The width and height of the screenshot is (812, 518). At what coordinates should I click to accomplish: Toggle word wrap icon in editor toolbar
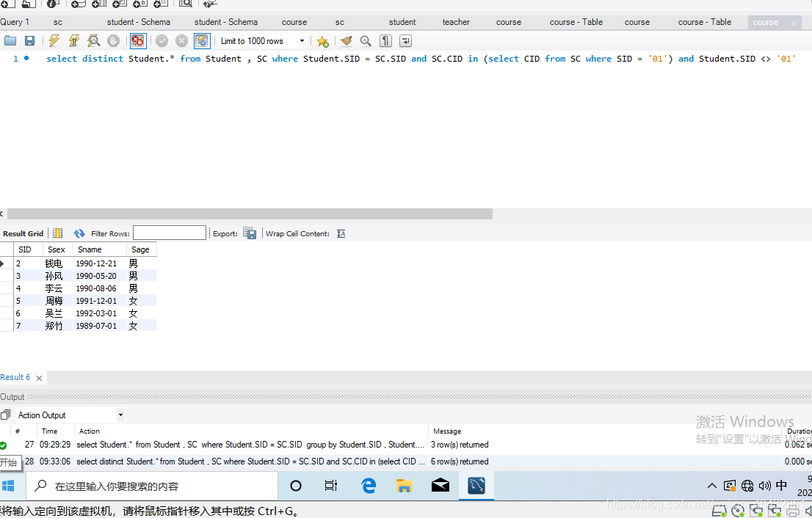coord(405,41)
